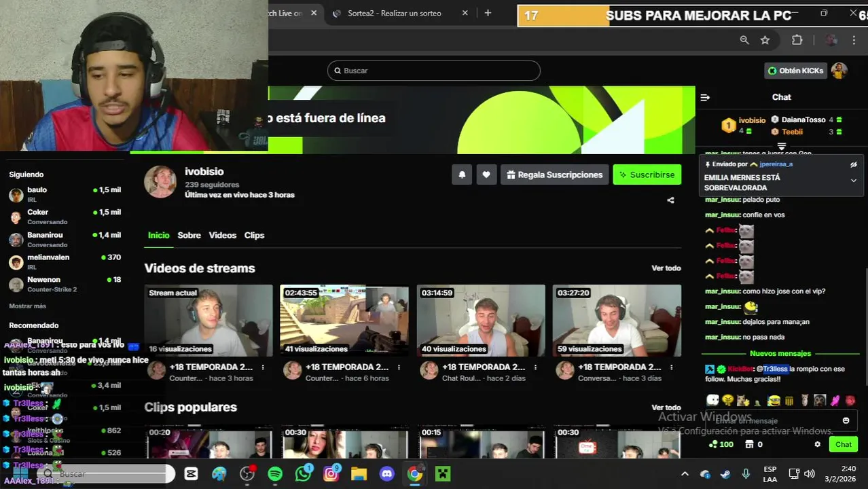This screenshot has width=868, height=489.
Task: Open the 03:27:20 stream video thumbnail
Action: coord(617,321)
